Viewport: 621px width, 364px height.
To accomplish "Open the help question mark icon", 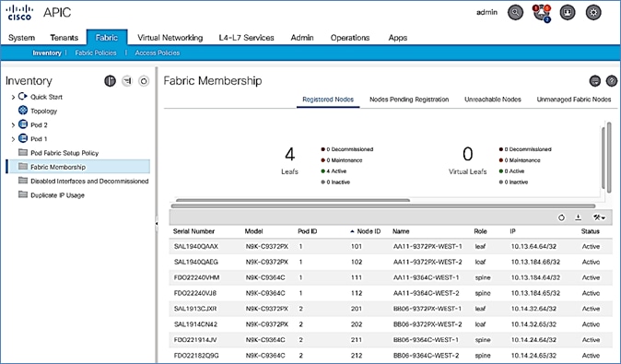I will coord(612,81).
